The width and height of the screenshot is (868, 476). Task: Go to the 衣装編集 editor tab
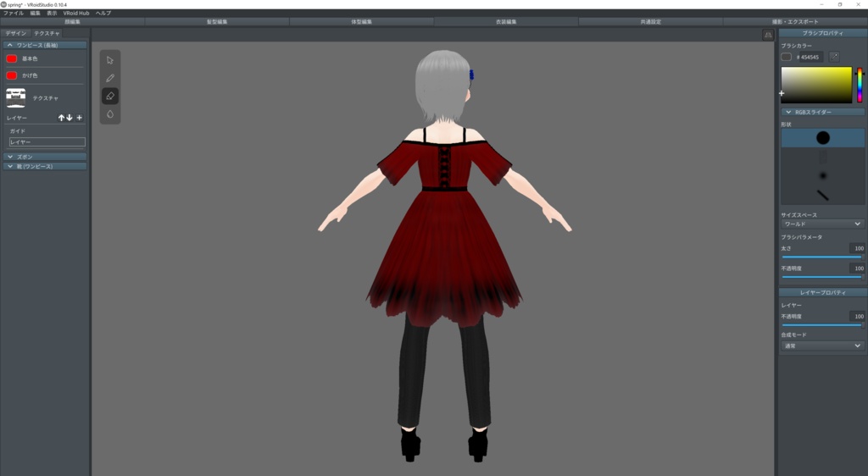pyautogui.click(x=506, y=21)
